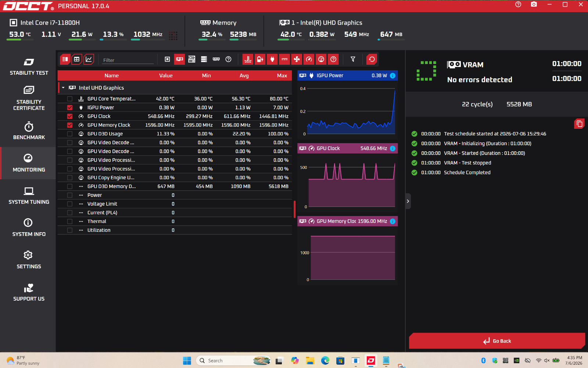Toggle the fan sensor filter icon
The image size is (588, 368).
pyautogui.click(x=297, y=59)
